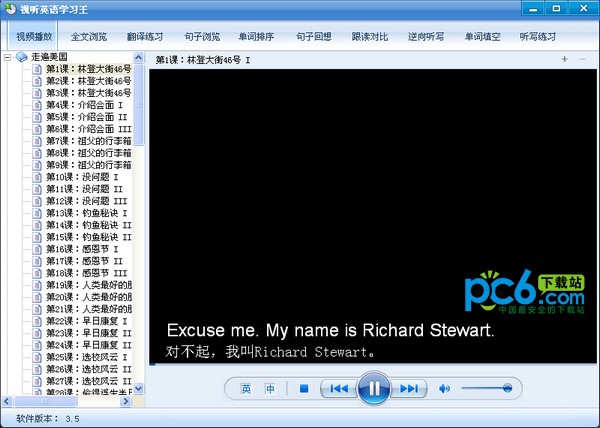Click document icon of 第10课 没问题 I
Viewport: 600px width, 428px height.
(x=38, y=177)
